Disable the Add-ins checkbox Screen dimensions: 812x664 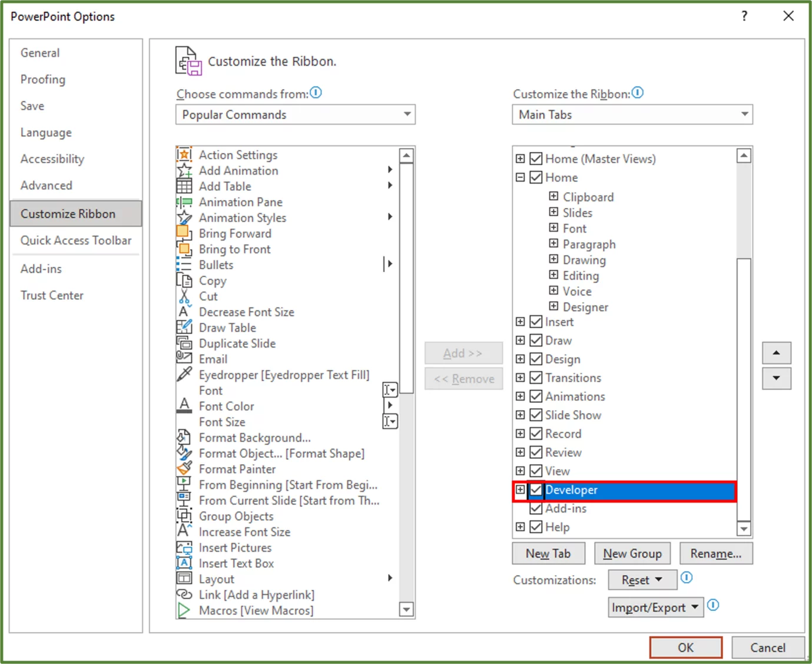535,508
